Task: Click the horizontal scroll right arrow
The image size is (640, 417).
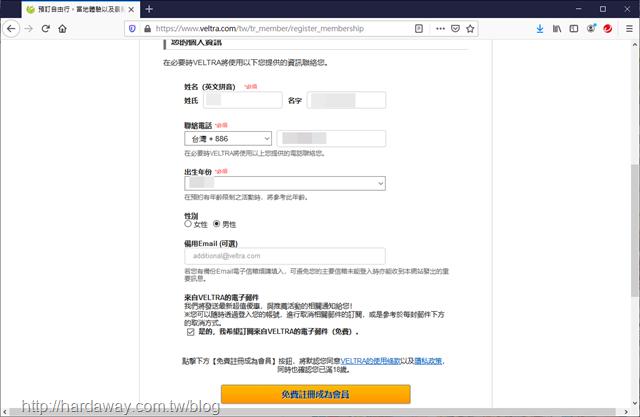Action: pos(626,412)
